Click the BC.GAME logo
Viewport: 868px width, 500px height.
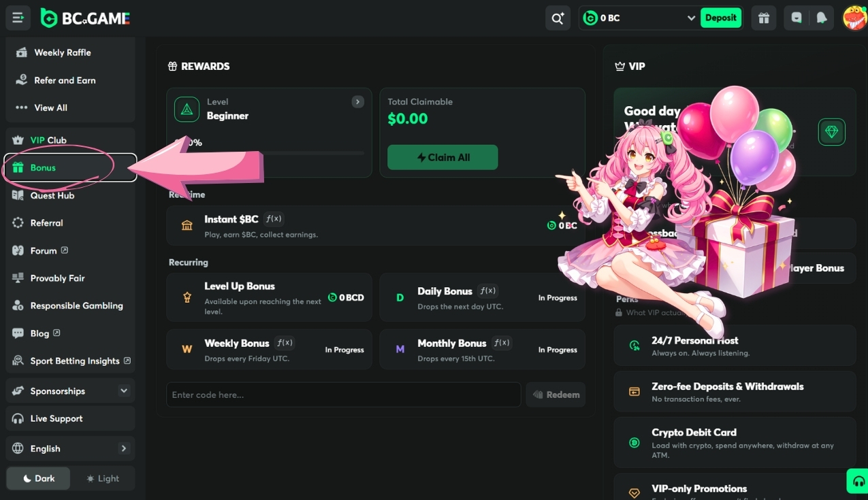[x=85, y=18]
